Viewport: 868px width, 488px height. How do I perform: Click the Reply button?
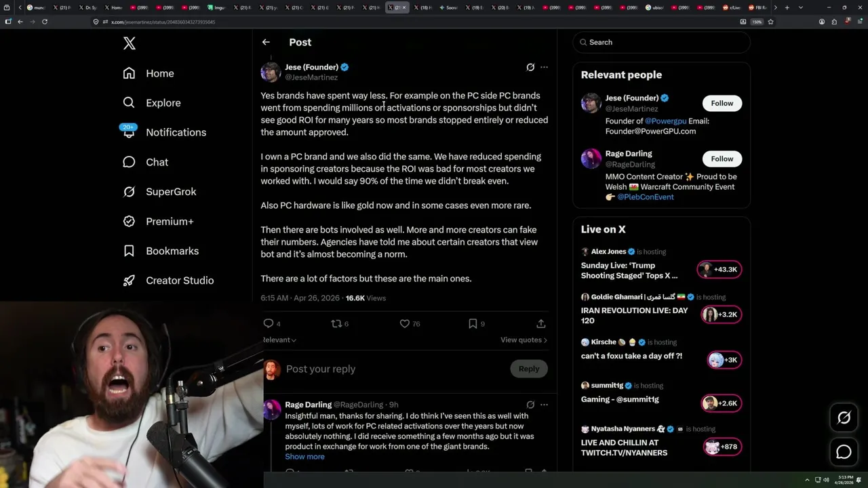pos(529,369)
